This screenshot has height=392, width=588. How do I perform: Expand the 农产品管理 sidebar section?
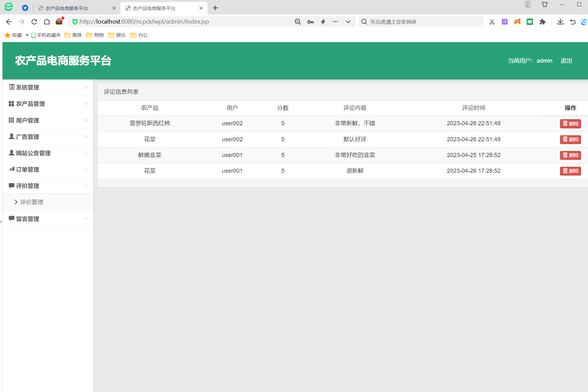coord(48,104)
